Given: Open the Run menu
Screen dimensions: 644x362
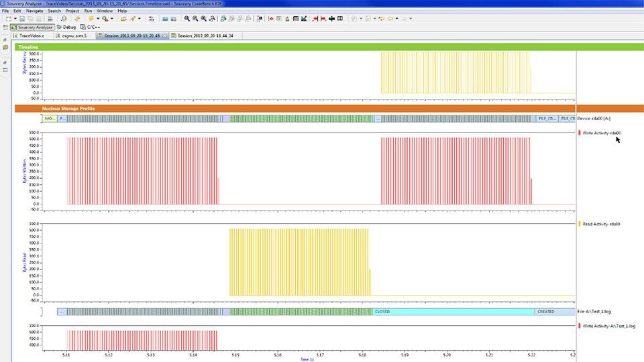Looking at the screenshot, I should click(x=88, y=11).
